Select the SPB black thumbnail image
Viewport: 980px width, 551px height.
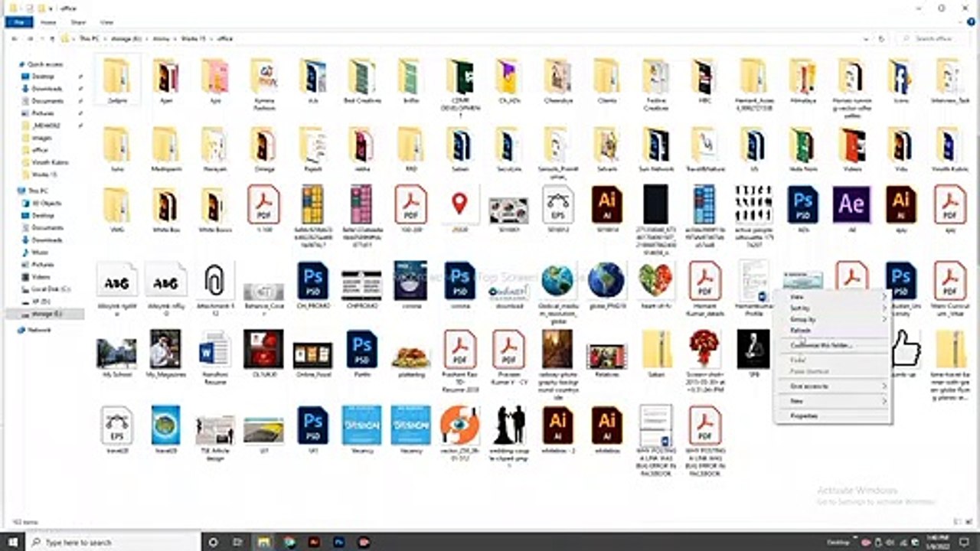[x=753, y=354]
